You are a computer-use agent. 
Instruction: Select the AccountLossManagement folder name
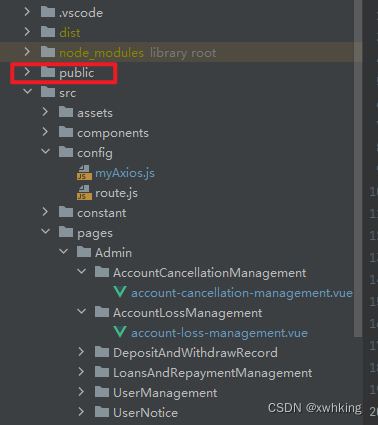[188, 313]
